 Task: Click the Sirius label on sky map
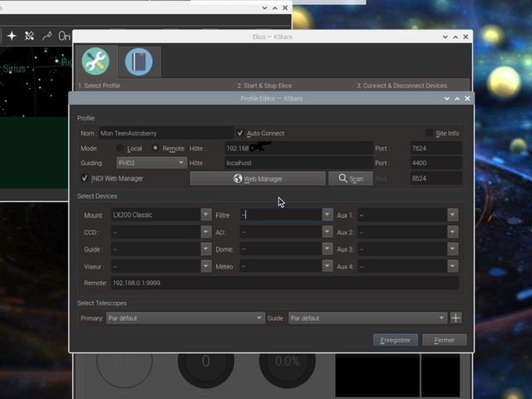pos(14,68)
